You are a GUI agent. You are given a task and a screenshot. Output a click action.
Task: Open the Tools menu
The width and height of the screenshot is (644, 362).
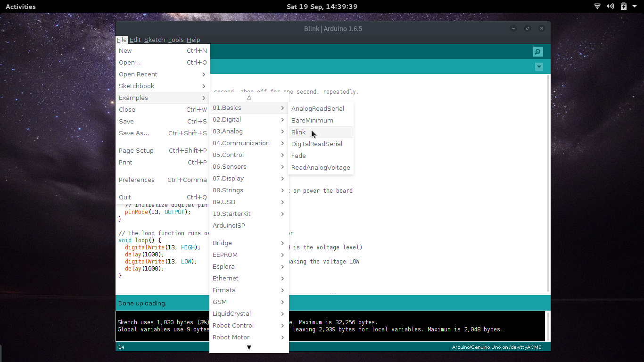point(176,40)
